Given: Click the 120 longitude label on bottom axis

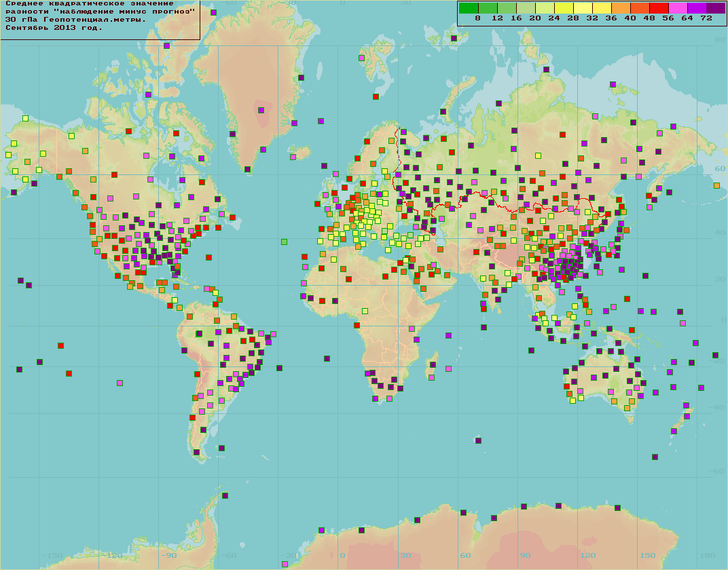Looking at the screenshot, I should point(588,555).
